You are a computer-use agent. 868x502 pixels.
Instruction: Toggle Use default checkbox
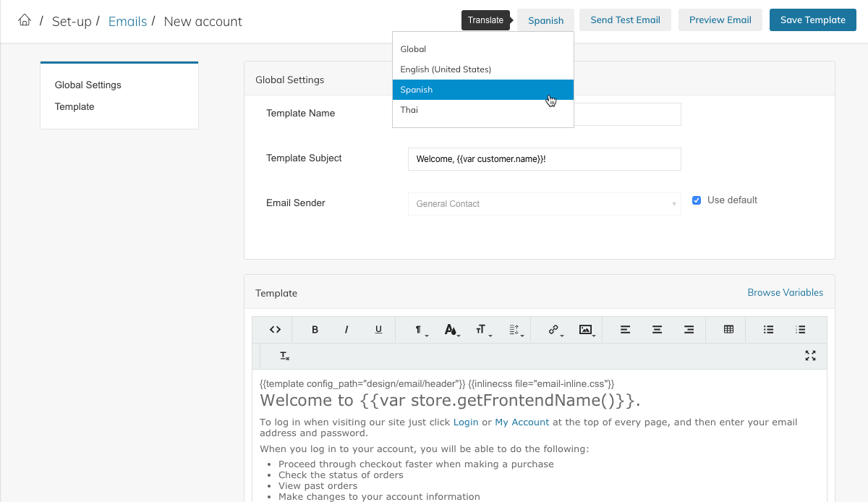(x=697, y=200)
